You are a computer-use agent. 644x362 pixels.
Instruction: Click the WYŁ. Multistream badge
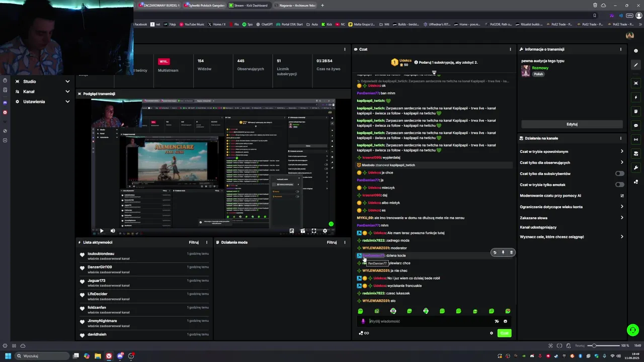(164, 61)
